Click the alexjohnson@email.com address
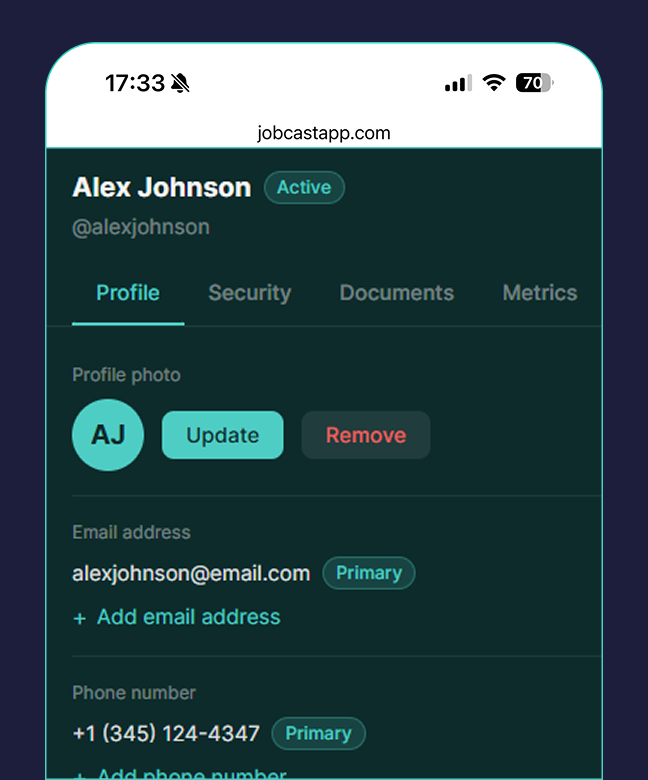648x780 pixels. [191, 574]
